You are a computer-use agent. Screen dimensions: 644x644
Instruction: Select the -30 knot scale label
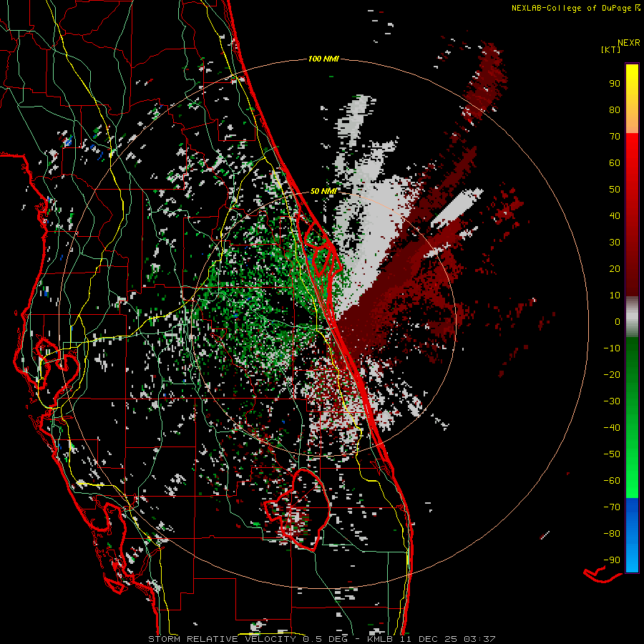[612, 401]
